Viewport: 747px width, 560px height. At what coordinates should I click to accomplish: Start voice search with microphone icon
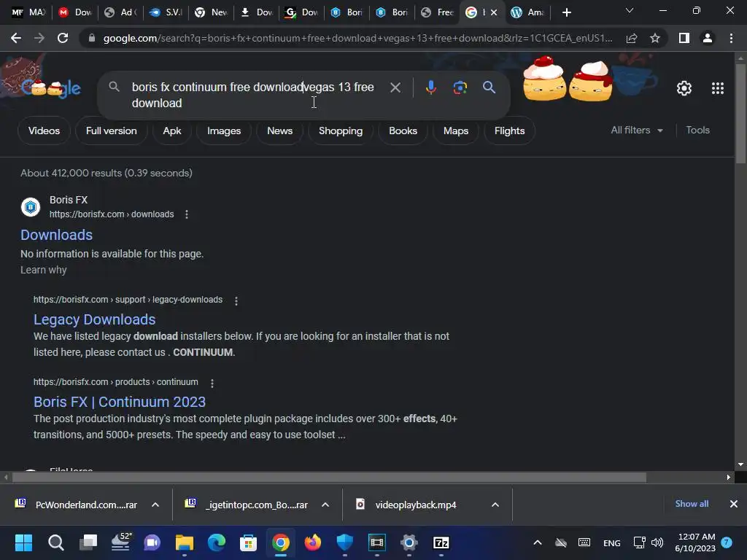[430, 87]
